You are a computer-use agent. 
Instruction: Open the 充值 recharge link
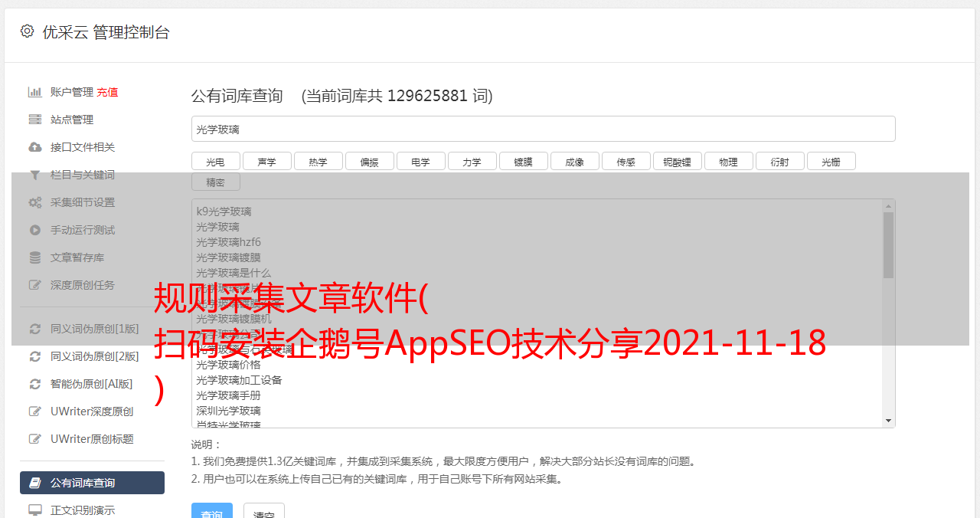[107, 92]
